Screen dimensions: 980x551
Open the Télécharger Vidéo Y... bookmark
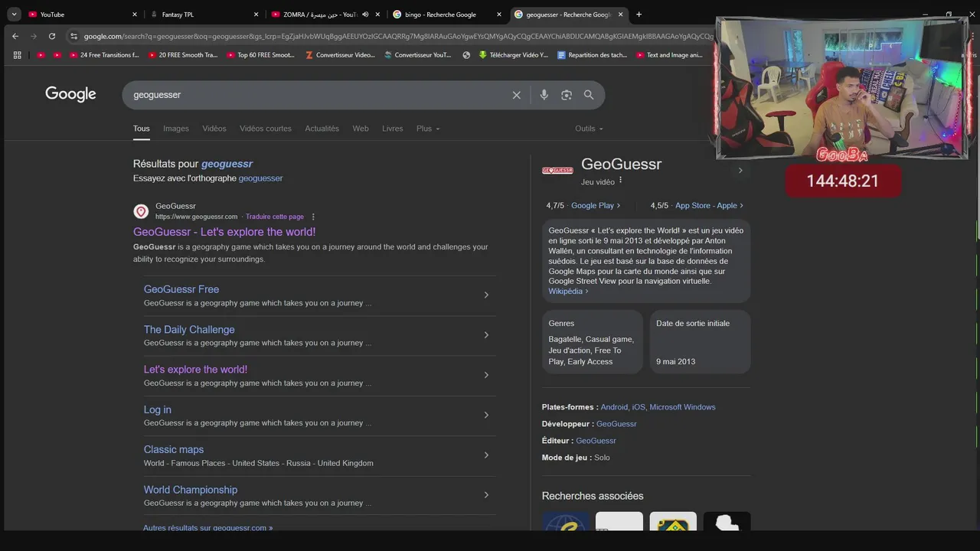point(514,55)
